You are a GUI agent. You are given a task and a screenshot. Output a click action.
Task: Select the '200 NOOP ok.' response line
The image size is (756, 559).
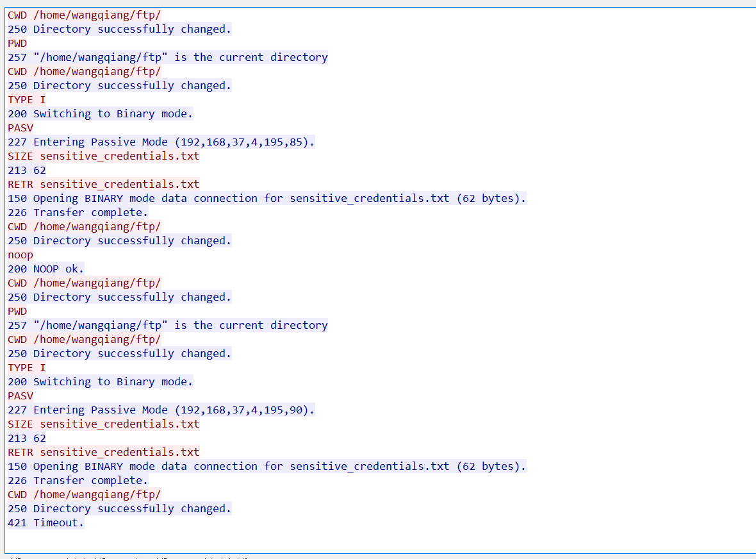click(x=45, y=269)
